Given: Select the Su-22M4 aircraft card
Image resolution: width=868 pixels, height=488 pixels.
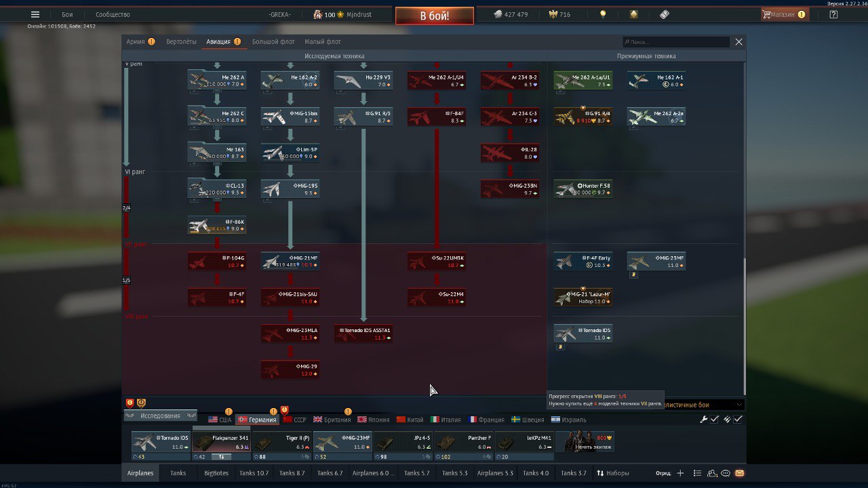Looking at the screenshot, I should 437,297.
